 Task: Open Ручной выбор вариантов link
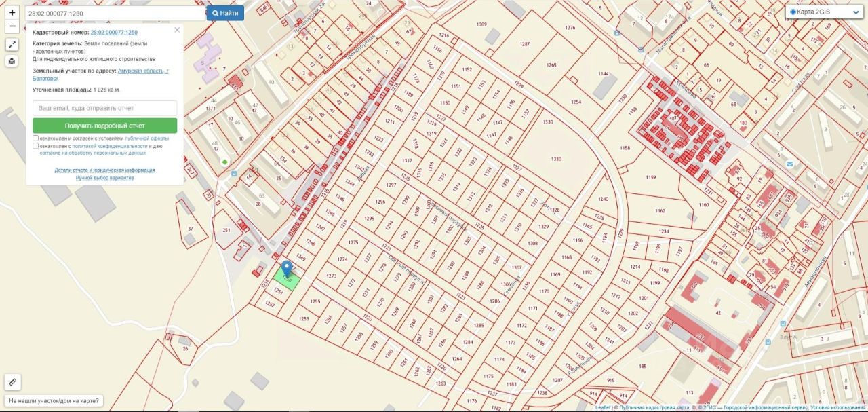pyautogui.click(x=105, y=177)
